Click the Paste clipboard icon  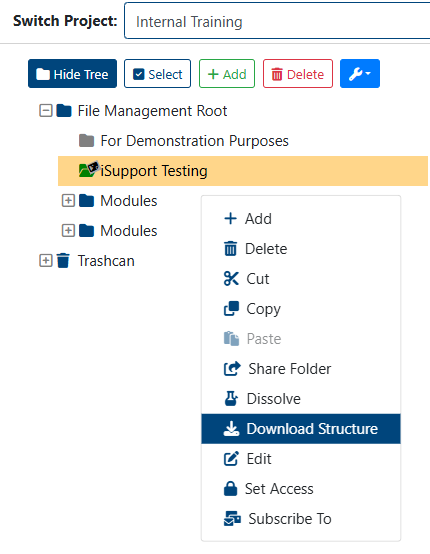231,338
